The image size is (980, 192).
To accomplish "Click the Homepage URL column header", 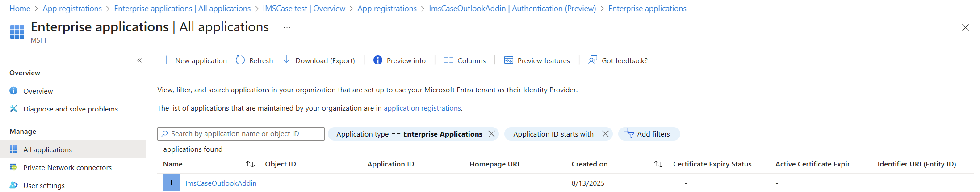I will (x=495, y=164).
